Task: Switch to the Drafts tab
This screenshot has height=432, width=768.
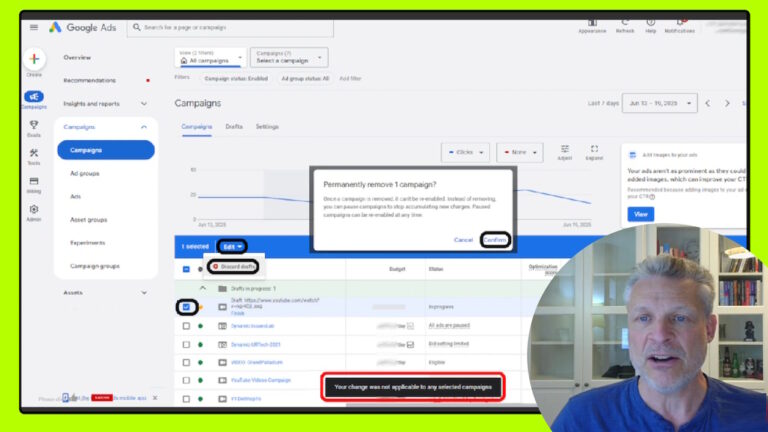Action: click(x=234, y=127)
